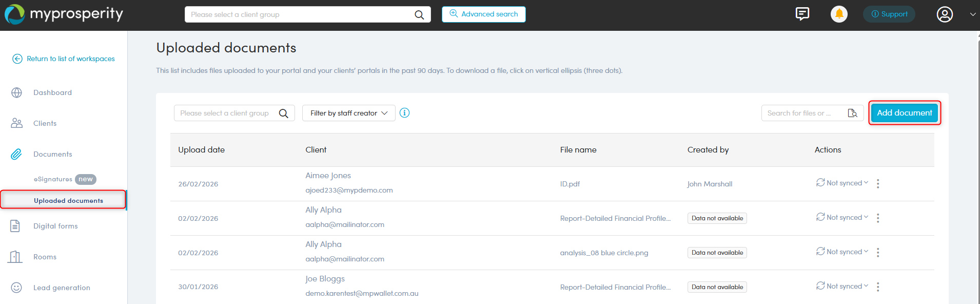Expand the account menu chevron in header
This screenshot has height=304, width=980.
[972, 14]
